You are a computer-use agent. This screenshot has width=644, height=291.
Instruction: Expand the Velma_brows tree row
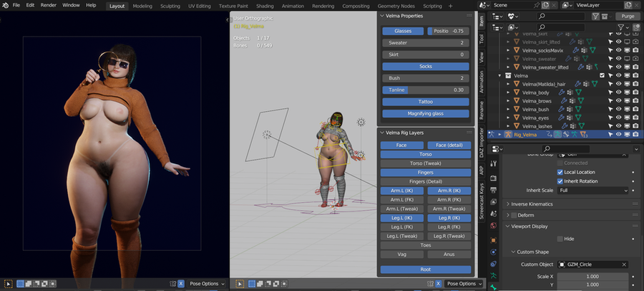[x=508, y=101]
